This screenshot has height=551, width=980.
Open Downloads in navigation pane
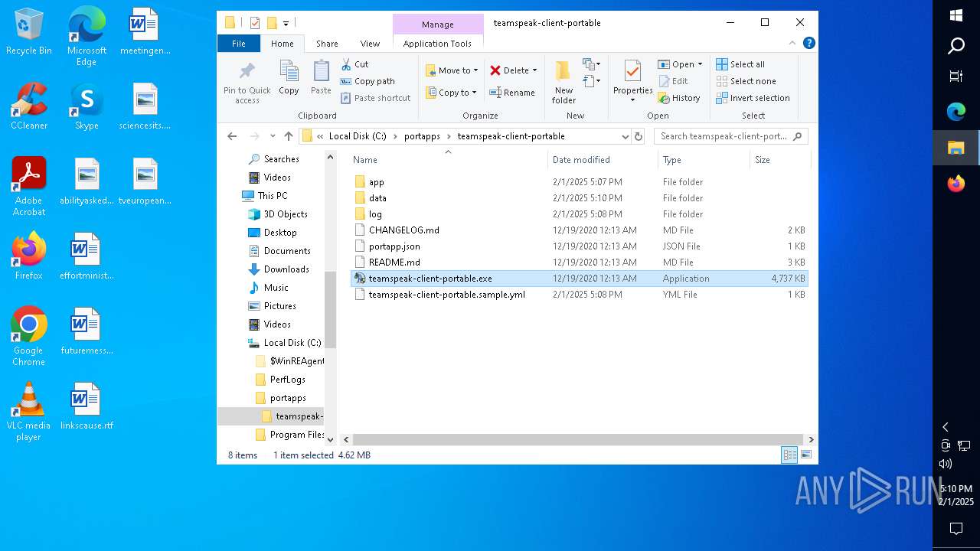click(279, 269)
